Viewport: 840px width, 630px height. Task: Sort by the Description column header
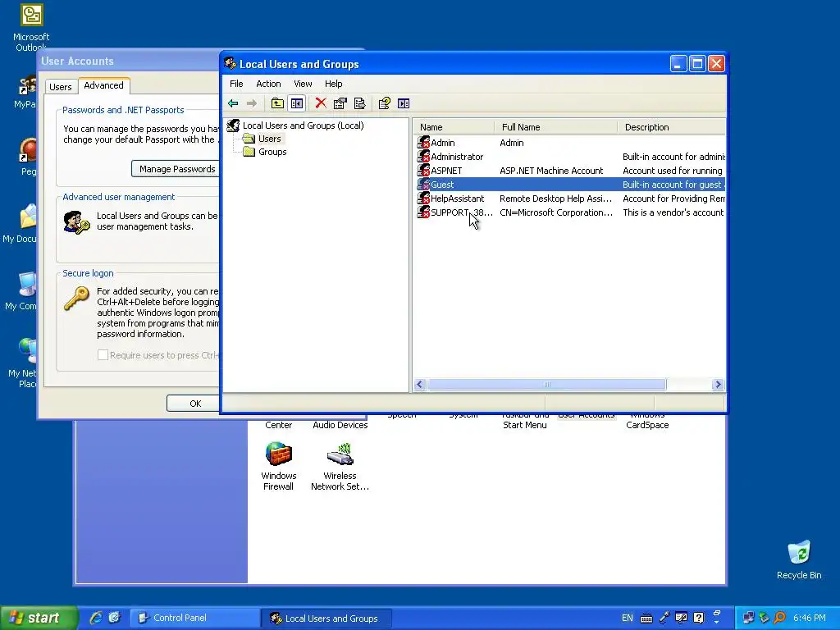[x=672, y=127]
